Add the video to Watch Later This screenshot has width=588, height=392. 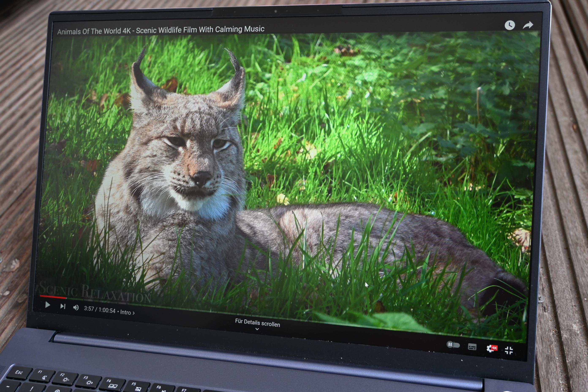click(x=509, y=25)
